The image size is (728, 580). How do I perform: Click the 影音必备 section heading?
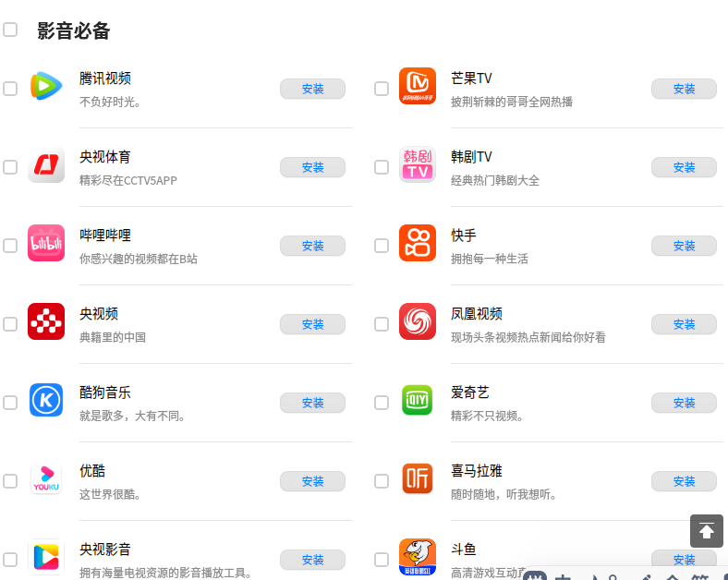[73, 30]
